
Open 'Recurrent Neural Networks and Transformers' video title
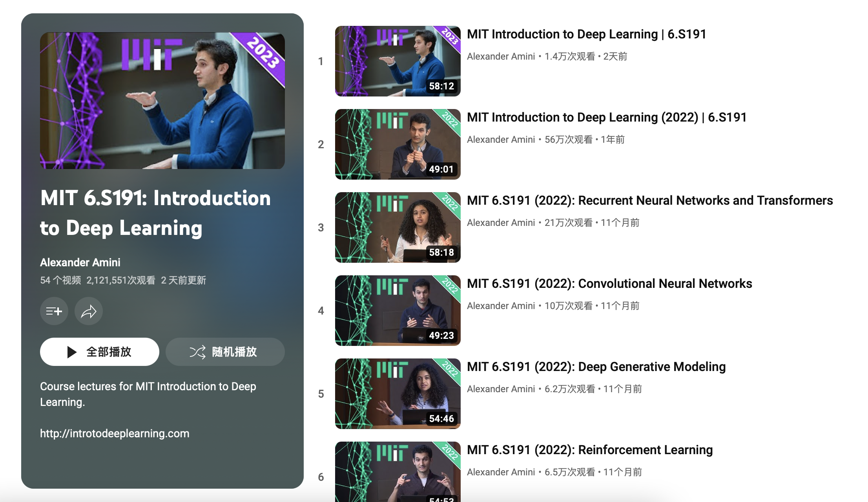650,200
